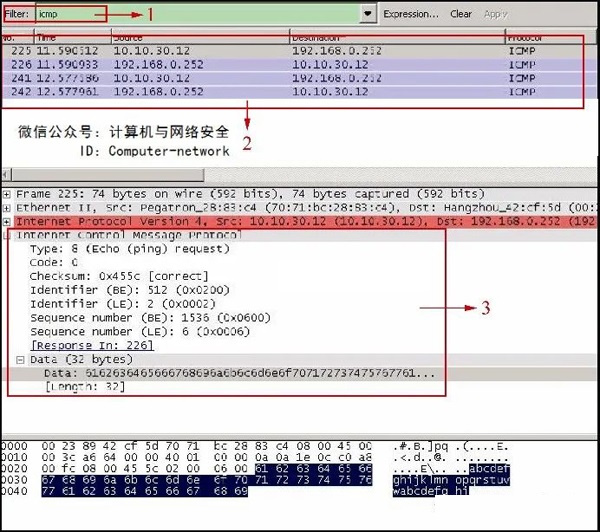
Task: Click the 0030 offset in hex pane
Action: [x=14, y=480]
